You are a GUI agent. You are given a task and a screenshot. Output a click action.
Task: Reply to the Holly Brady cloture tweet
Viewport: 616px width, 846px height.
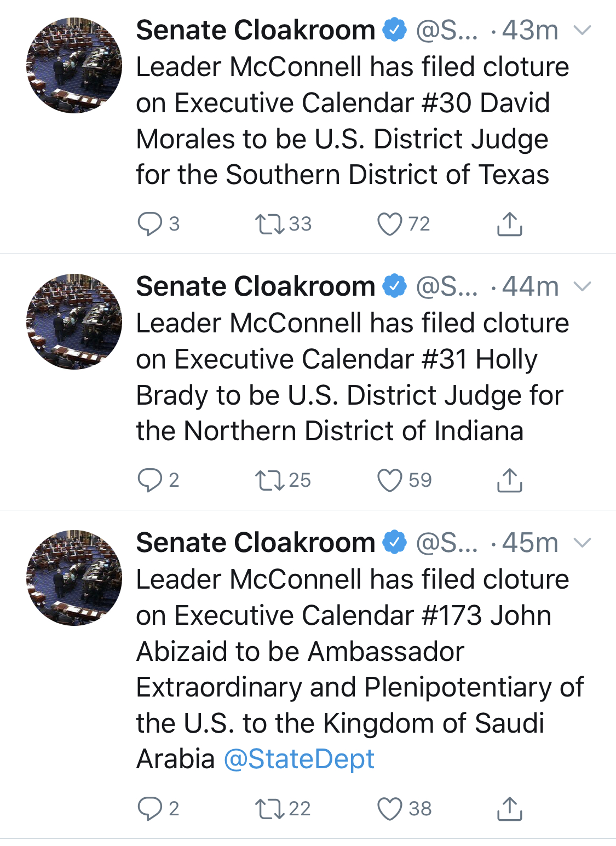pos(149,480)
